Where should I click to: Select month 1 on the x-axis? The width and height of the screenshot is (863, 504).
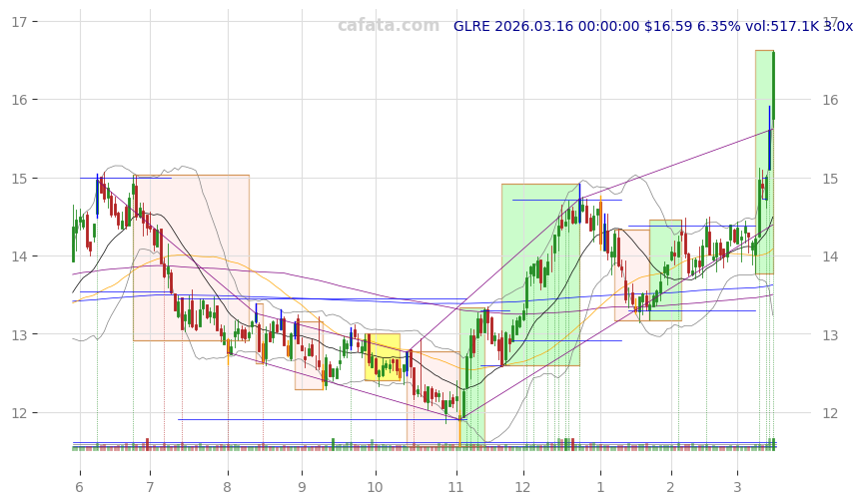coord(600,487)
